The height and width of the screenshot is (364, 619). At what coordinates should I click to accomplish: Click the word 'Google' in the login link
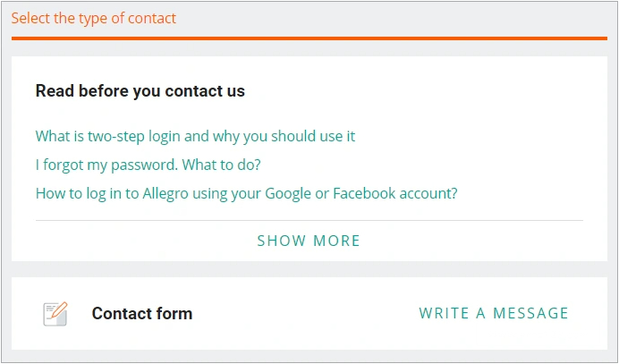tap(286, 193)
